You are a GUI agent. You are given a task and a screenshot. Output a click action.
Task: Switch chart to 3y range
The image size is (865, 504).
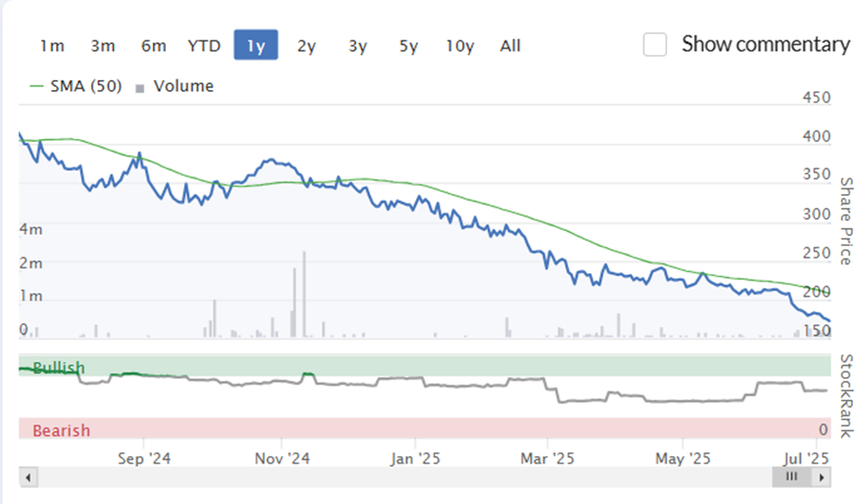click(357, 45)
